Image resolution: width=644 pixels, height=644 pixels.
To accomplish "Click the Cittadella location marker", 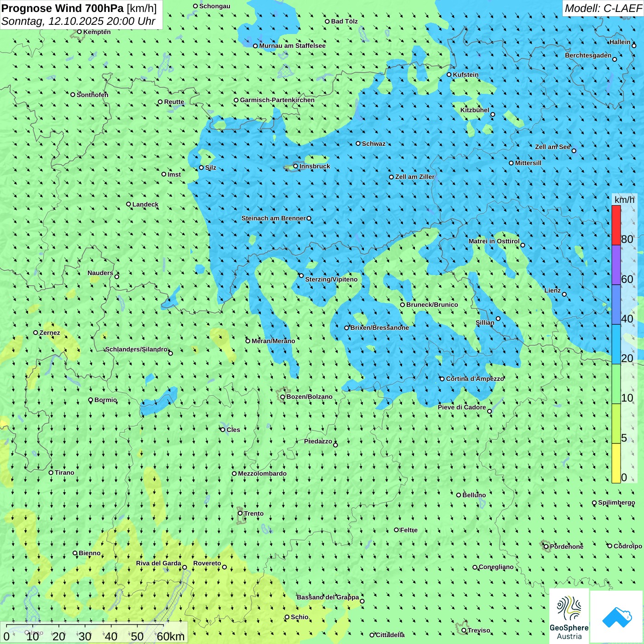I will click(x=372, y=635).
